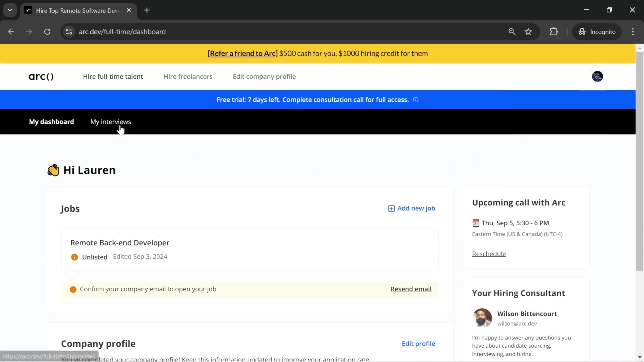
Task: Click the Jobs heading
Action: 70,209
